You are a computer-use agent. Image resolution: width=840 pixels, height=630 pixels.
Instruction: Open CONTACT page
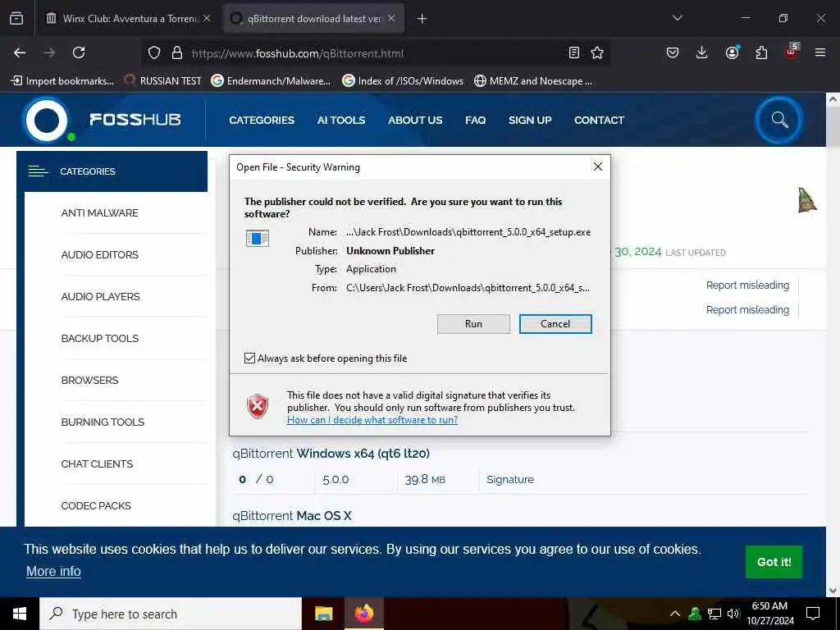point(599,120)
